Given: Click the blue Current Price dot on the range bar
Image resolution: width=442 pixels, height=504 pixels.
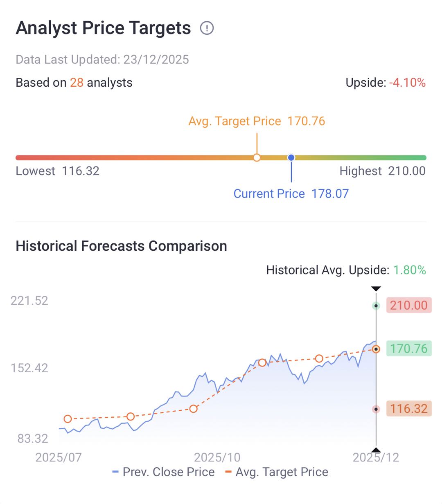Looking at the screenshot, I should pos(291,157).
